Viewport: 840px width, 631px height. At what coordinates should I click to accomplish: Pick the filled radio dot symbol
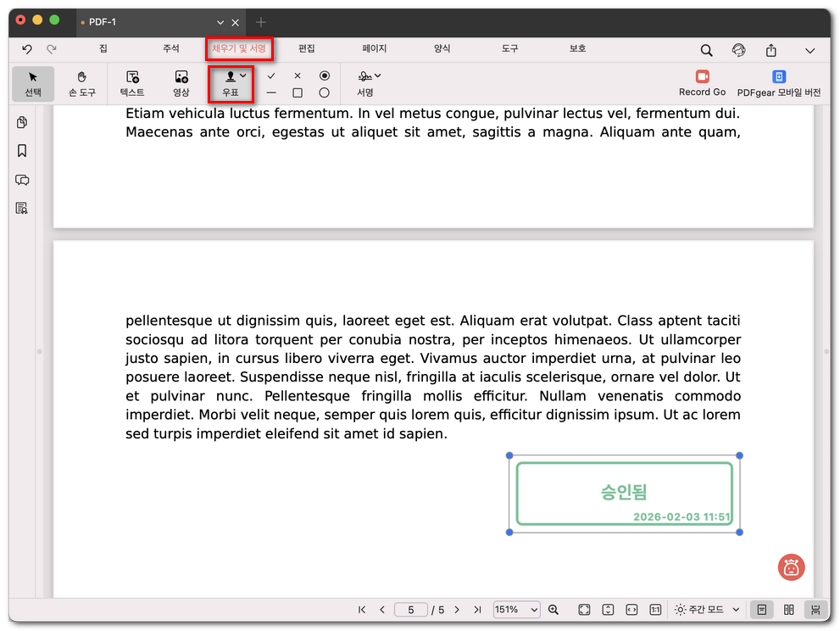pyautogui.click(x=324, y=75)
